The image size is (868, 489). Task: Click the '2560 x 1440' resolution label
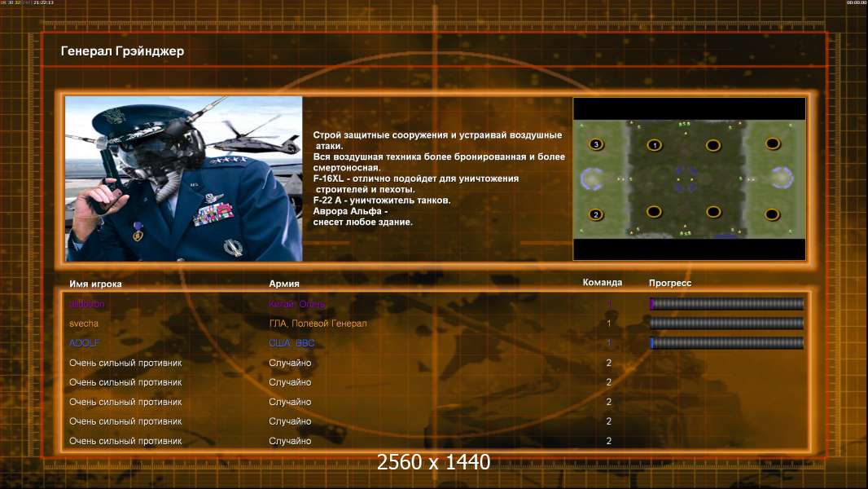(433, 462)
